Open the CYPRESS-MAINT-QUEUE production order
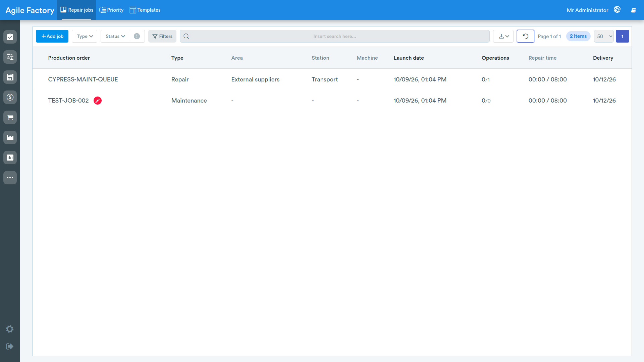 [x=83, y=79]
